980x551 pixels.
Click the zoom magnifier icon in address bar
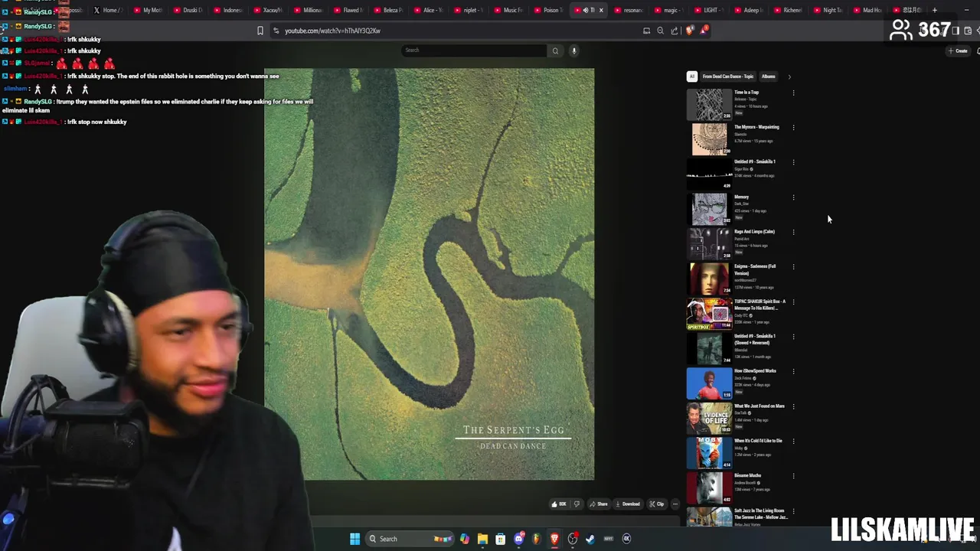click(660, 31)
